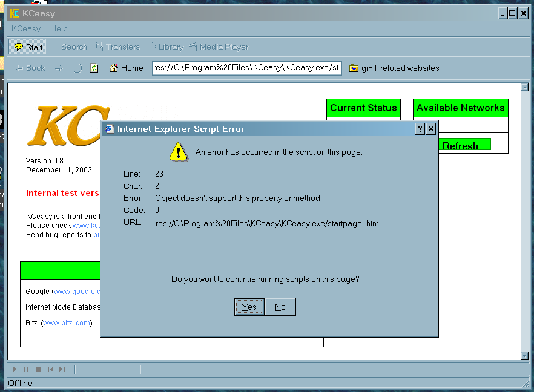The image size is (534, 392).
Task: Click the KCeasy title bar app icon
Action: (x=15, y=13)
